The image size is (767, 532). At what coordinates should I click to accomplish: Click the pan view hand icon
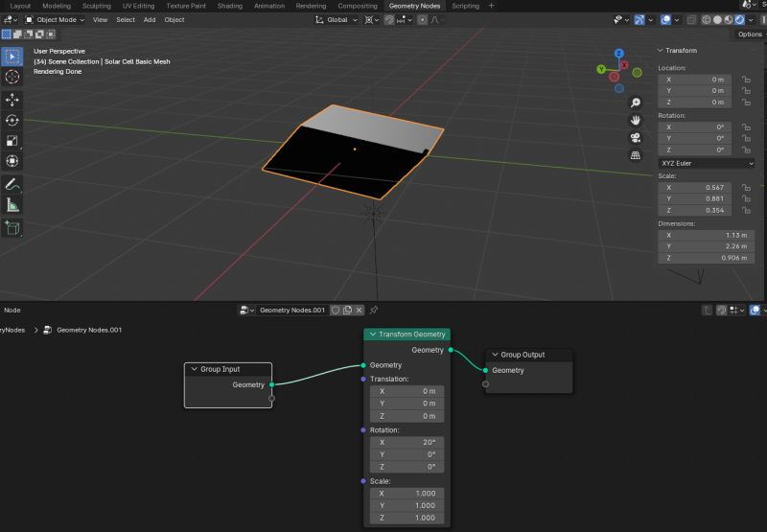[636, 120]
